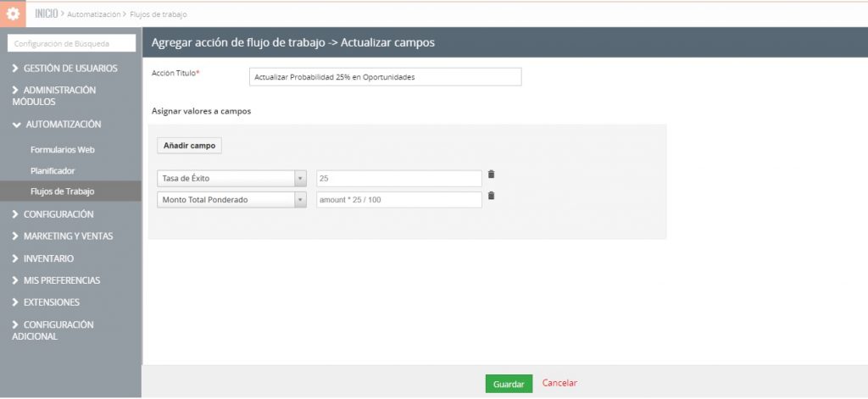
Task: Click the green Guardar button
Action: pyautogui.click(x=509, y=384)
